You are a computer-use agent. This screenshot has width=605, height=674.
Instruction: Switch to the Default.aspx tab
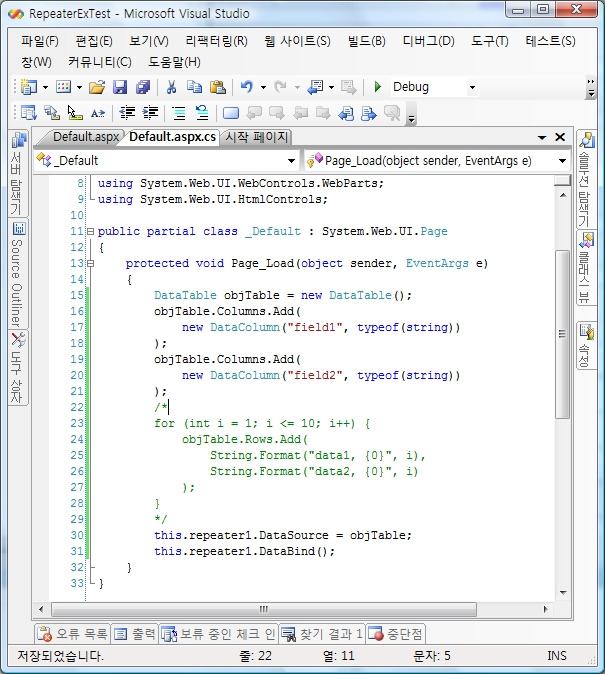pyautogui.click(x=86, y=137)
